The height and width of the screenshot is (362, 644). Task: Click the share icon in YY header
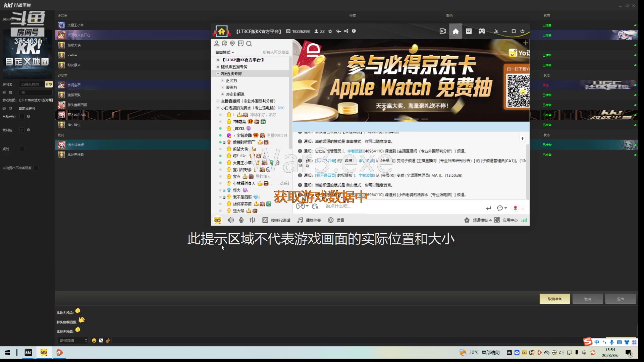coord(346,31)
